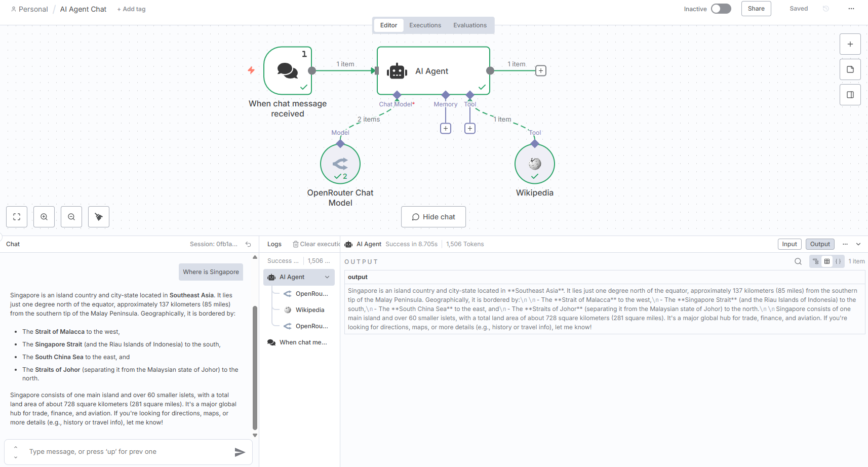Click the output cell text
This screenshot has width=868, height=467.
[605, 309]
